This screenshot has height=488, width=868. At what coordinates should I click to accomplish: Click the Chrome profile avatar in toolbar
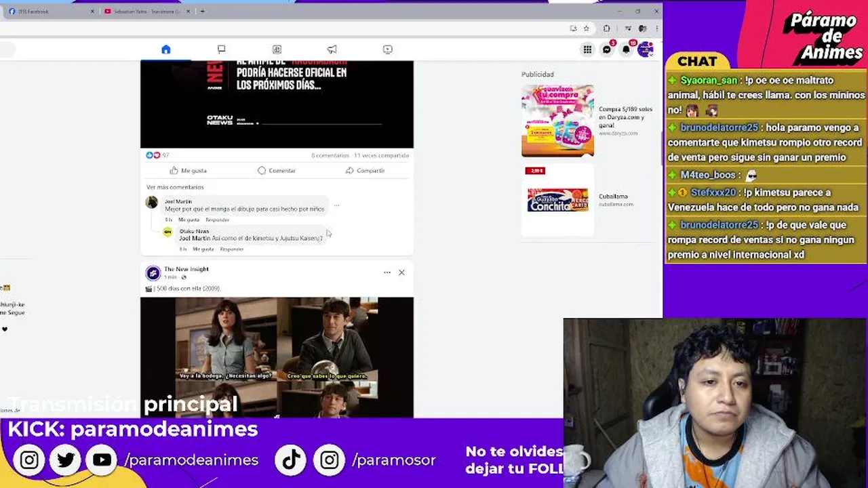click(642, 28)
